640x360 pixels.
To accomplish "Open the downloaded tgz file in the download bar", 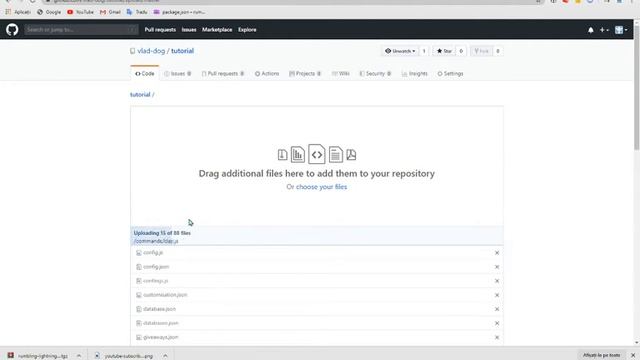I will pos(38,356).
